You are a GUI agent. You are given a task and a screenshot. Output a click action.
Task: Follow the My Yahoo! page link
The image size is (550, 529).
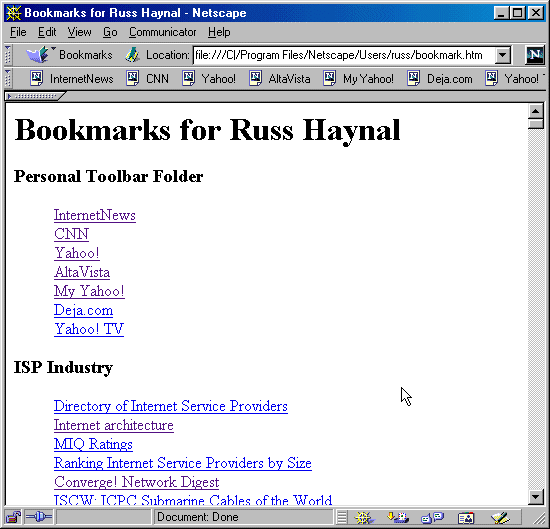coord(89,291)
